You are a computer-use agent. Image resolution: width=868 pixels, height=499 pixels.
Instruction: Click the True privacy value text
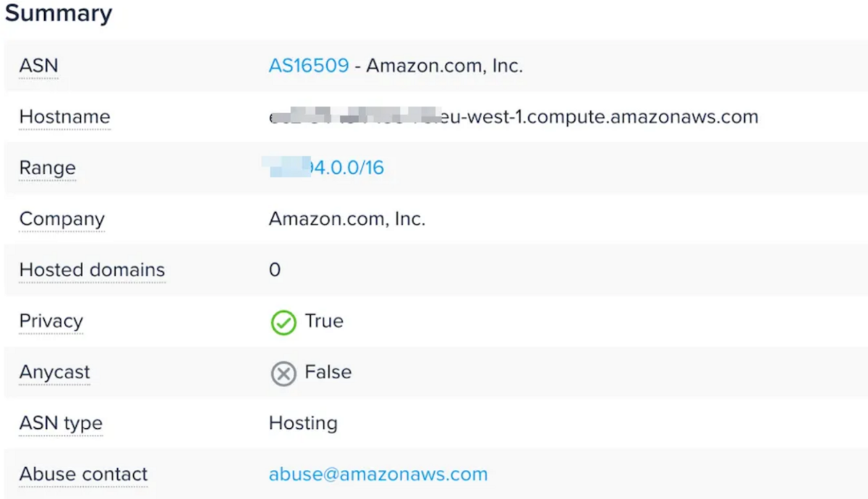[324, 321]
